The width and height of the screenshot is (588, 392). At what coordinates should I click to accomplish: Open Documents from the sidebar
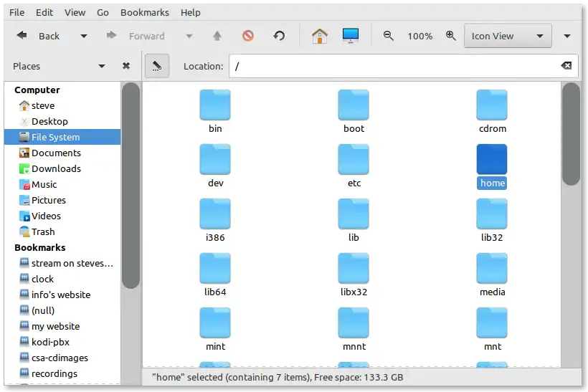62,153
